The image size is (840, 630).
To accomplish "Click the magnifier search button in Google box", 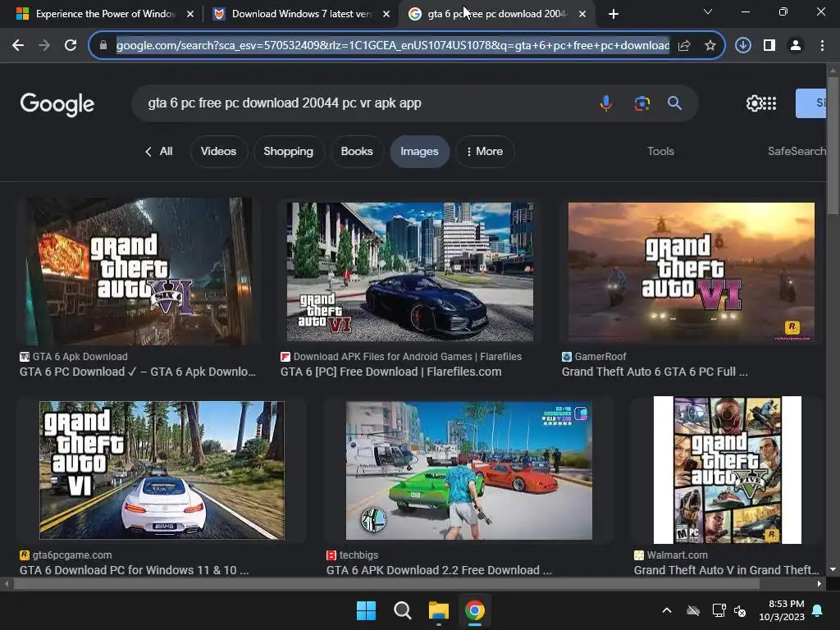I will 674,103.
